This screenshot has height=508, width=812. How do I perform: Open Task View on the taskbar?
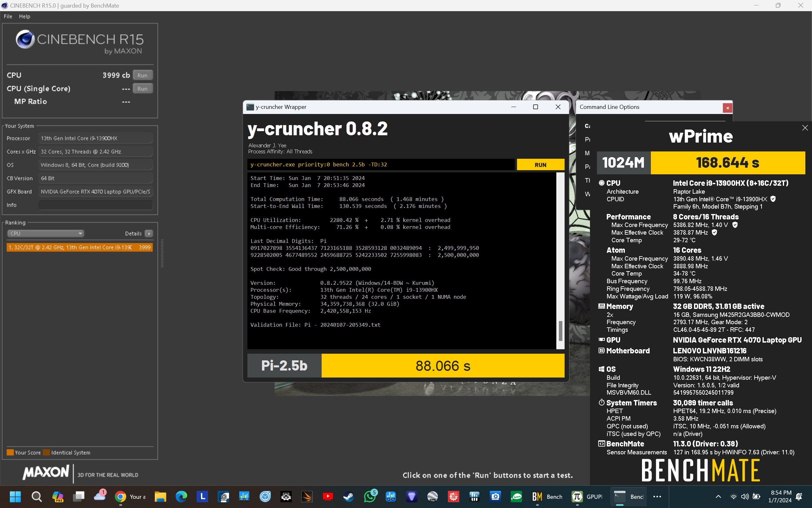[x=79, y=497]
